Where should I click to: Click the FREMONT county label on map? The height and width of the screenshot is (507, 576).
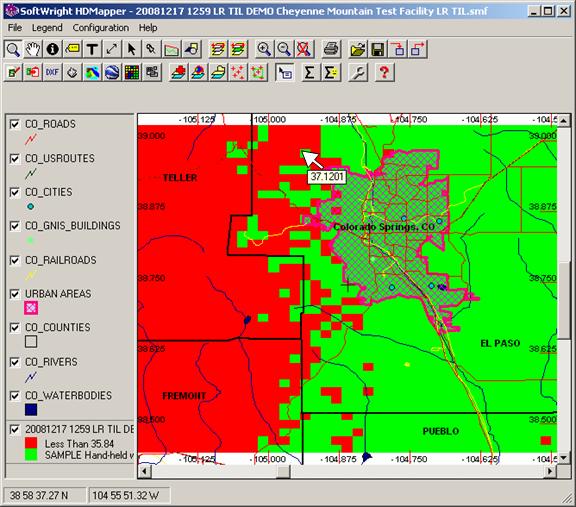coord(184,396)
